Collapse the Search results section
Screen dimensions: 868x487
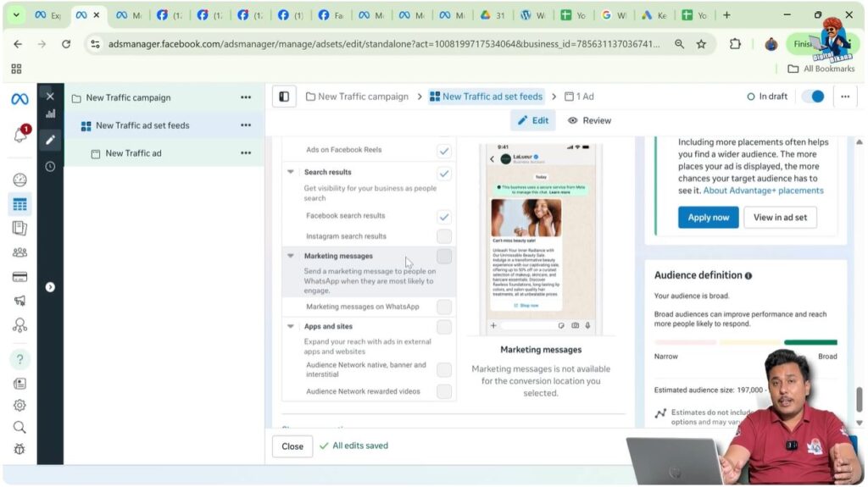[291, 172]
